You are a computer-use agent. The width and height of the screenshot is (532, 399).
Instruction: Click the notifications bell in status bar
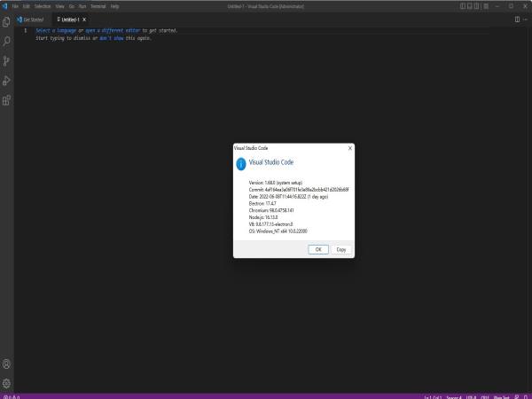[526, 396]
